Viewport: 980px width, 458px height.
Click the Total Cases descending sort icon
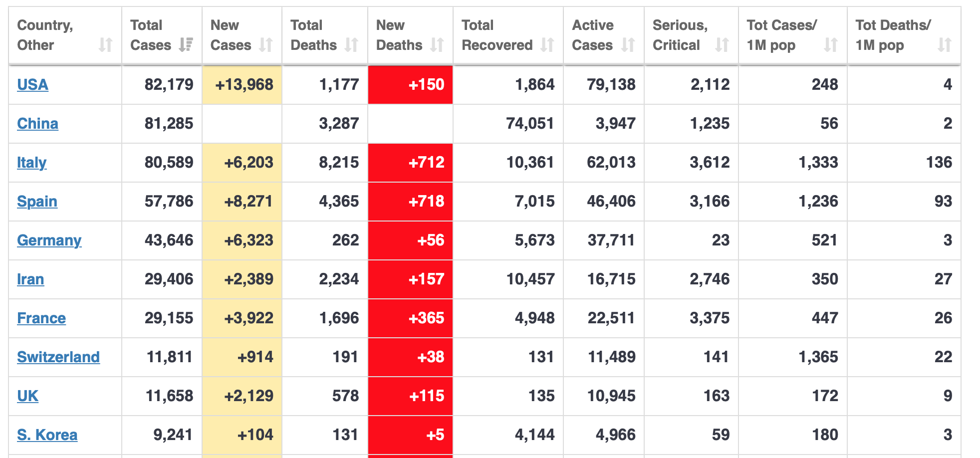(x=186, y=45)
